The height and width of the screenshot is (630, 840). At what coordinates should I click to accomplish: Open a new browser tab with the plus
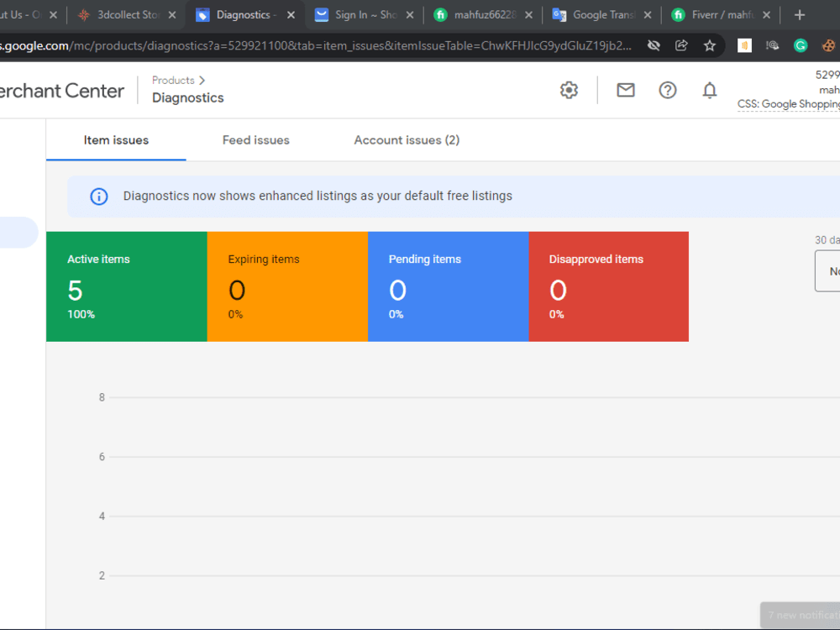coord(800,15)
